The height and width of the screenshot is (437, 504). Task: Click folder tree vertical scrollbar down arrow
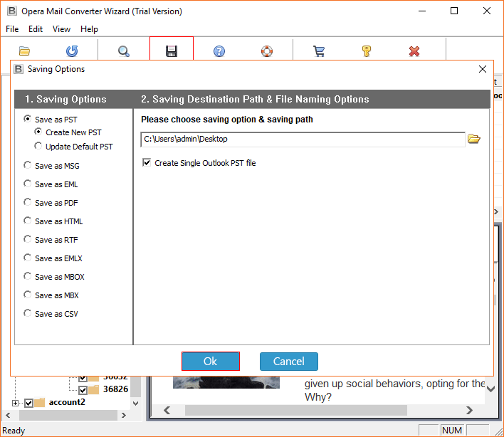click(136, 404)
